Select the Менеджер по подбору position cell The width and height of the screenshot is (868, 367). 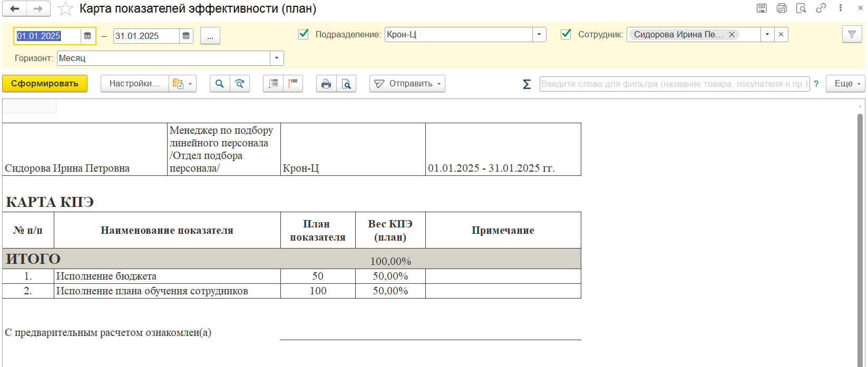pos(224,150)
